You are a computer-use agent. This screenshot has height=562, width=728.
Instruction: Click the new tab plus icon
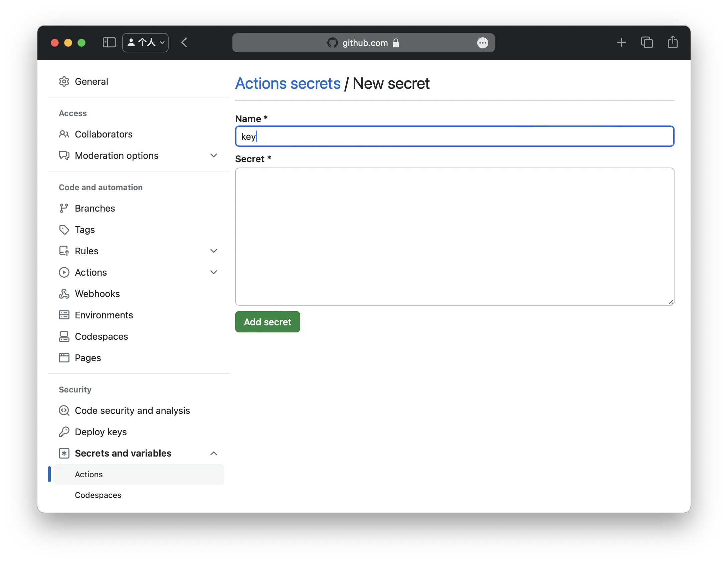click(621, 42)
